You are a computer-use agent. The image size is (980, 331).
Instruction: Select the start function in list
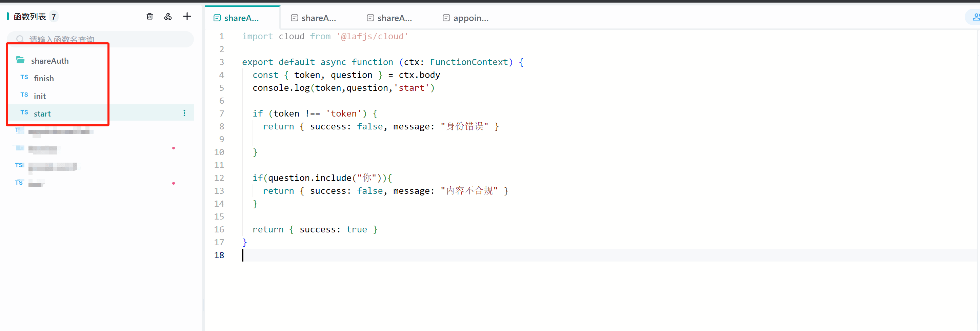[42, 113]
